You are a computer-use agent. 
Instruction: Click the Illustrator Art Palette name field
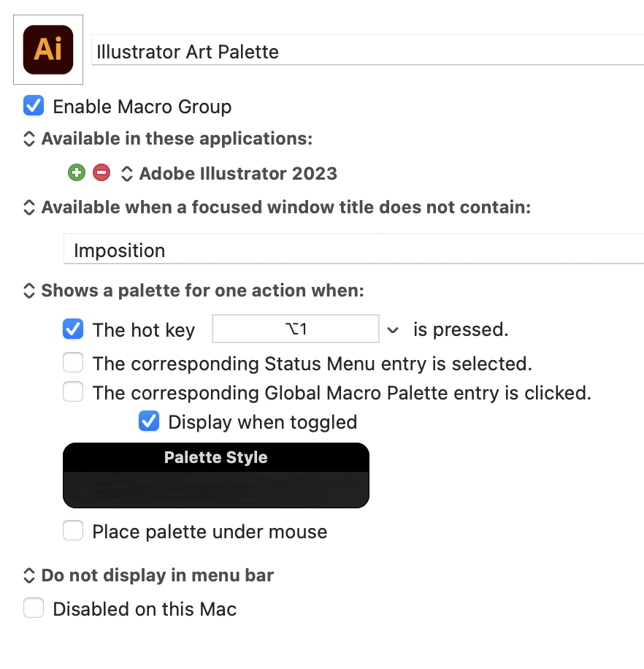coord(367,50)
